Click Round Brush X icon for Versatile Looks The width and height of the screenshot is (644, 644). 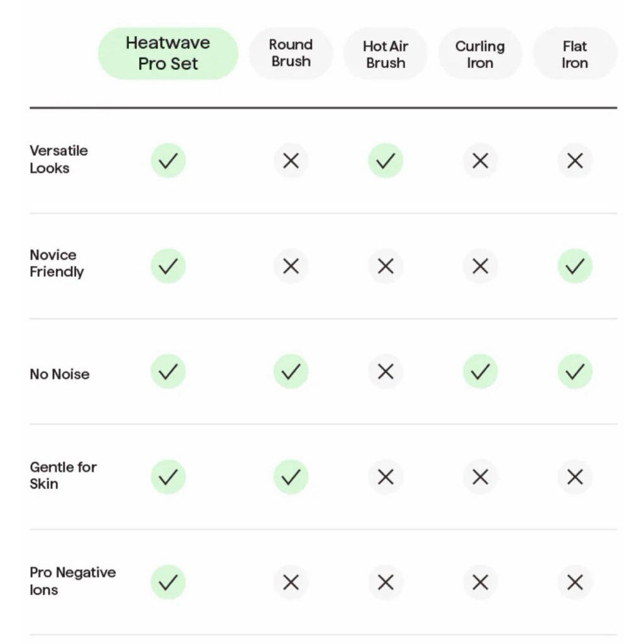291,161
